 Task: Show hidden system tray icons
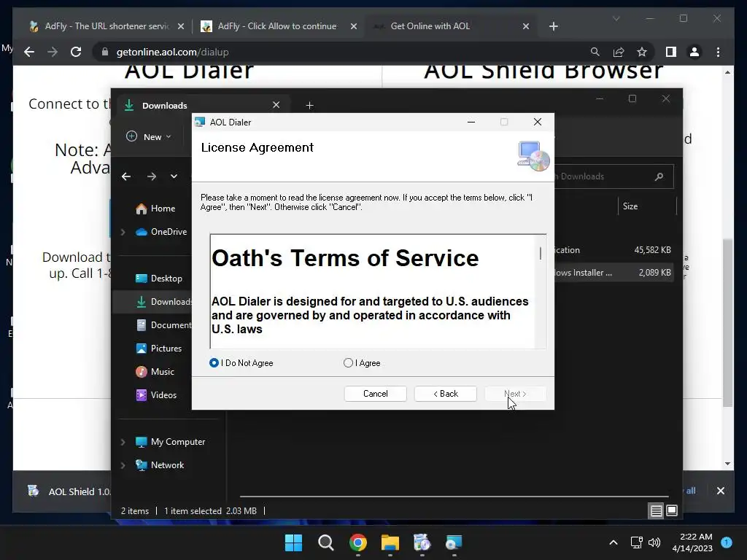point(614,542)
